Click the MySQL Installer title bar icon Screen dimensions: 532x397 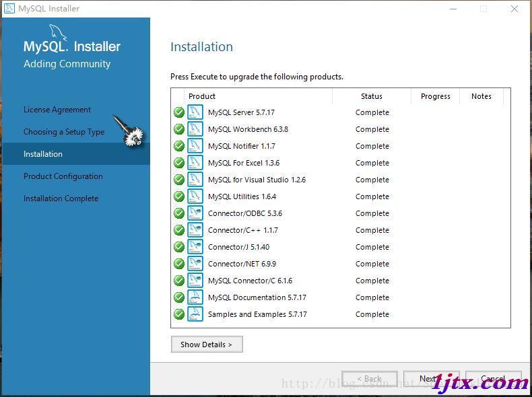pos(9,9)
